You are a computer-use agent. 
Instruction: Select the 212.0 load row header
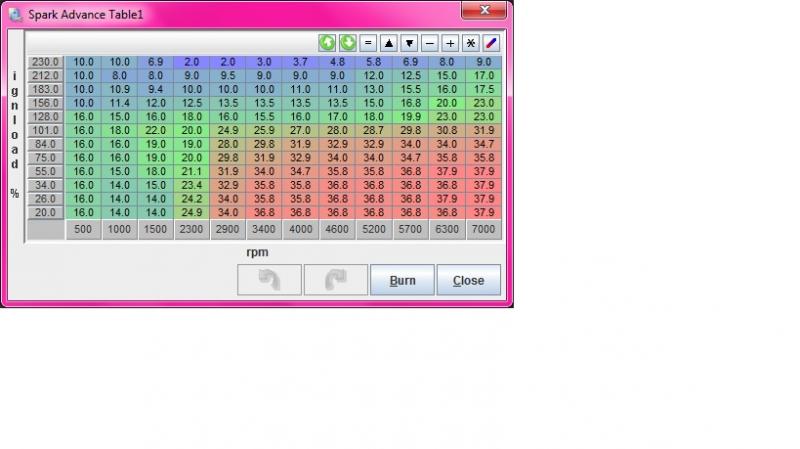pos(45,76)
